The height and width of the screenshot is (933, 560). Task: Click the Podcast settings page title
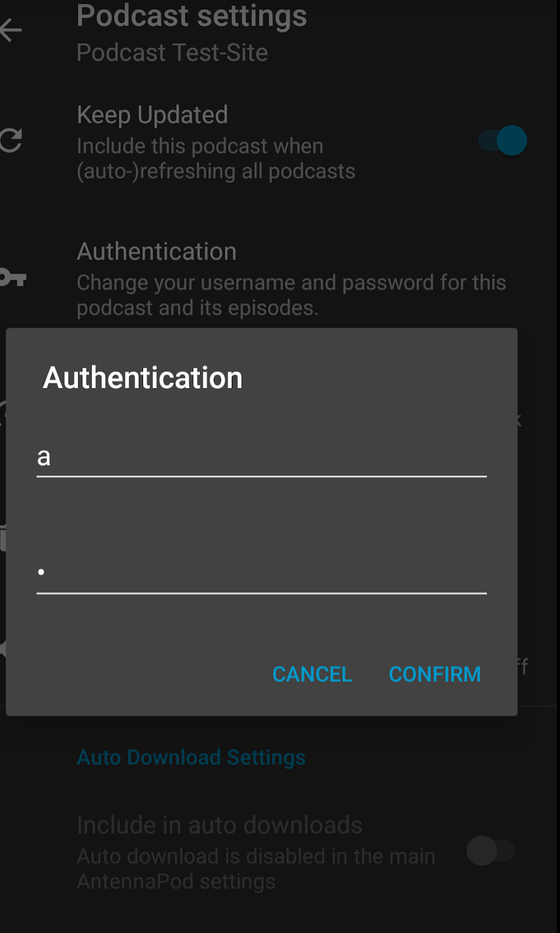click(x=192, y=15)
